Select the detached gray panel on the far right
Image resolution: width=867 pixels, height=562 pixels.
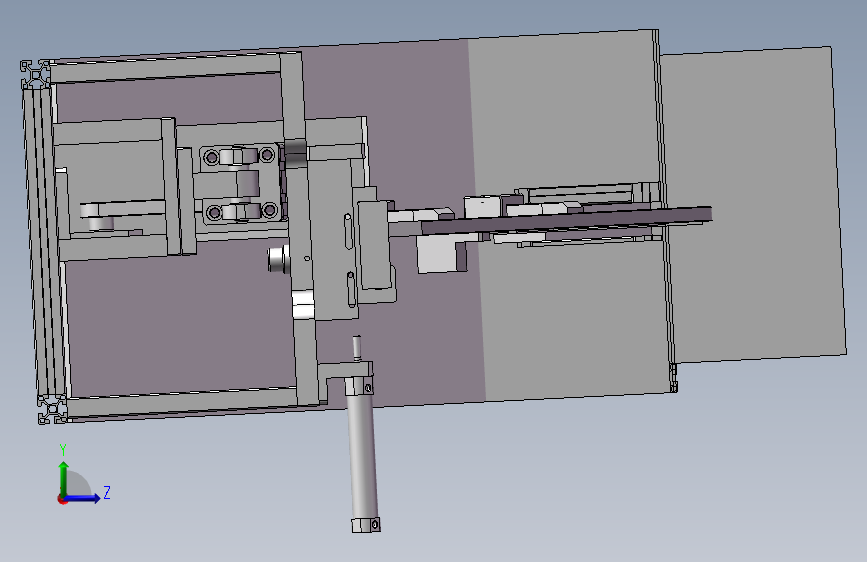(753, 205)
